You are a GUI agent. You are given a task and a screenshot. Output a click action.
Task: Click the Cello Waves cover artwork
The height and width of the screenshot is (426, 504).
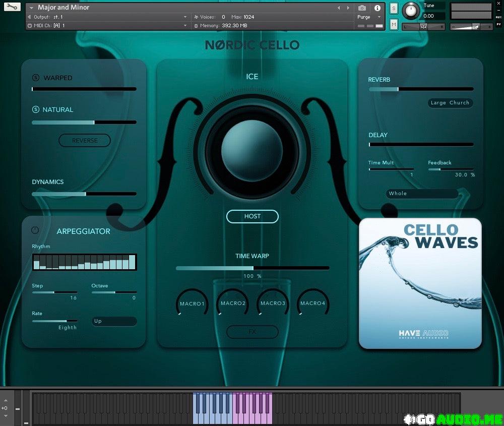[x=420, y=283]
